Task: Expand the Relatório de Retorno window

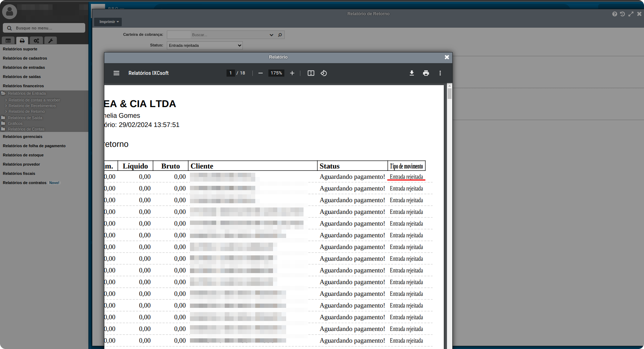Action: coord(631,14)
